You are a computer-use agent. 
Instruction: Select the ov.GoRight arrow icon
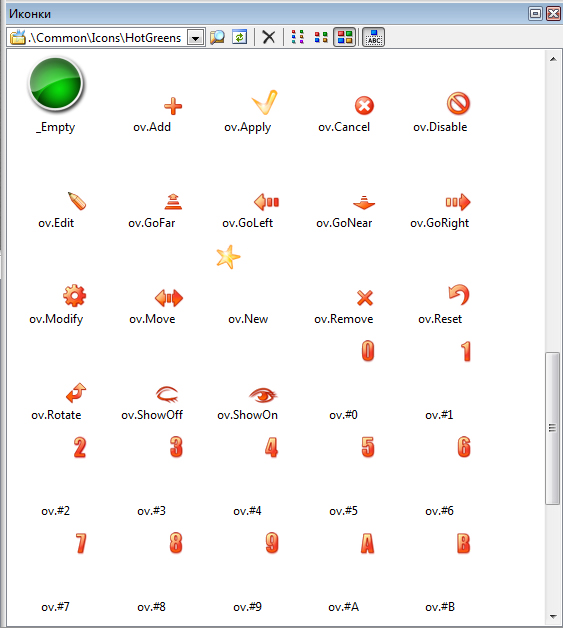pyautogui.click(x=458, y=202)
